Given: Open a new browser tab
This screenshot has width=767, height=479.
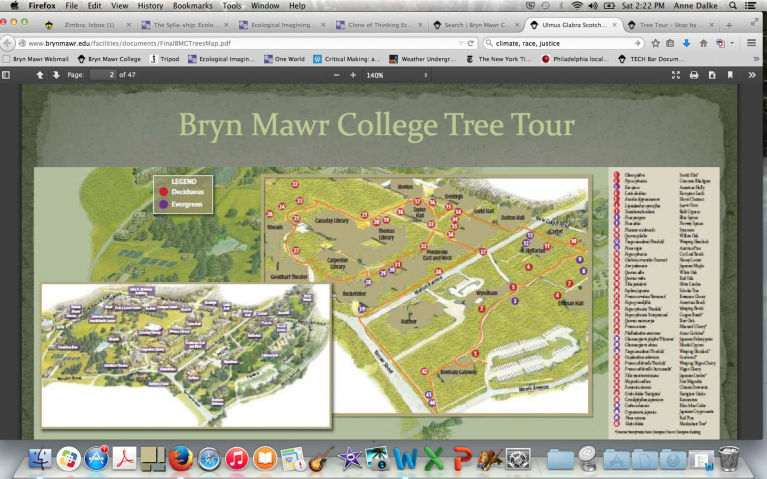Looking at the screenshot, I should tap(729, 25).
